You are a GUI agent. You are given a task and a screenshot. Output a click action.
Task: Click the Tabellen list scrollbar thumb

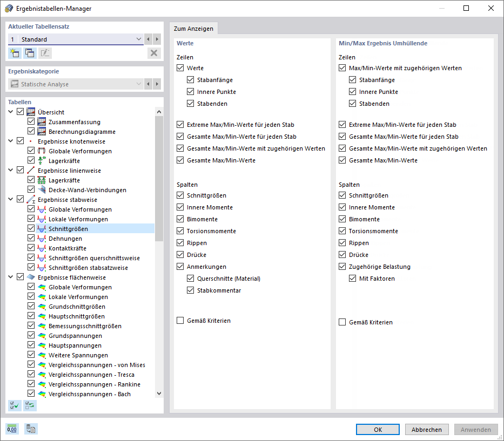159,179
